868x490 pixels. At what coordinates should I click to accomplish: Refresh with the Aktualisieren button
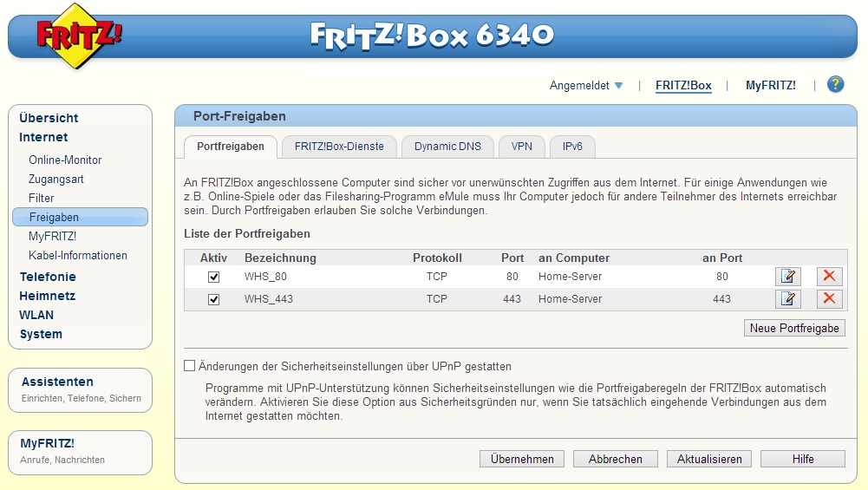coord(709,459)
